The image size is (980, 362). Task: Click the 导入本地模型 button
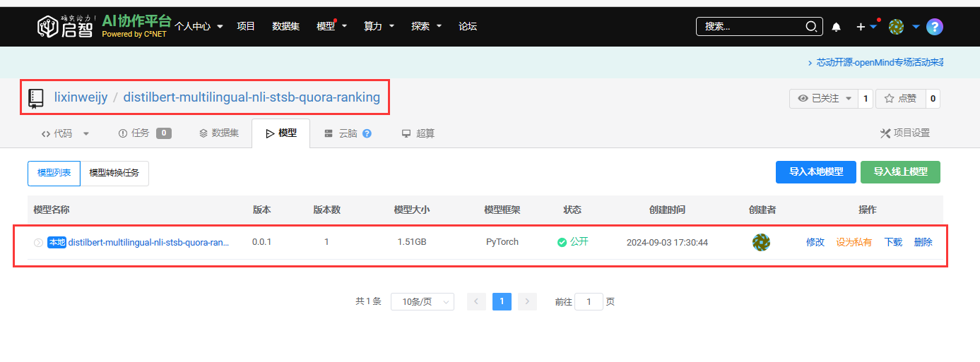[x=815, y=172]
